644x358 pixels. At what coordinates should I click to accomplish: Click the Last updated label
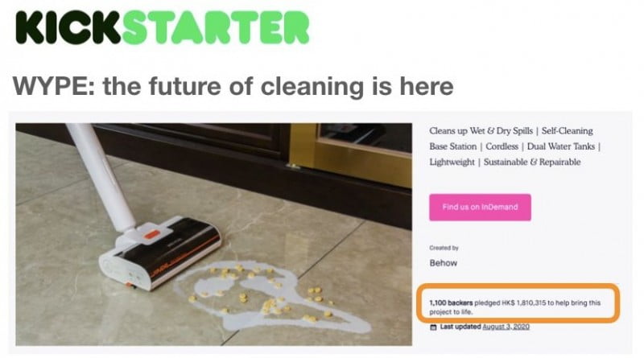pyautogui.click(x=460, y=327)
